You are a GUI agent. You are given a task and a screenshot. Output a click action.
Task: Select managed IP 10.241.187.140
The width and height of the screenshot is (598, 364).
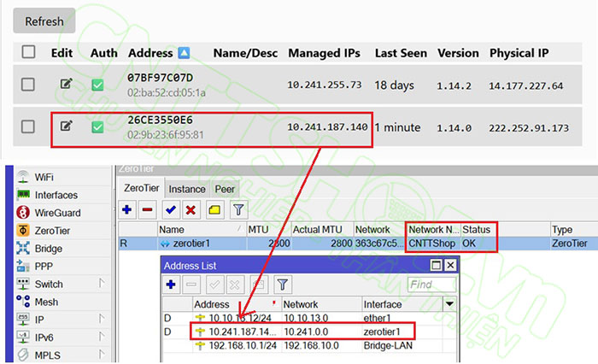(327, 126)
